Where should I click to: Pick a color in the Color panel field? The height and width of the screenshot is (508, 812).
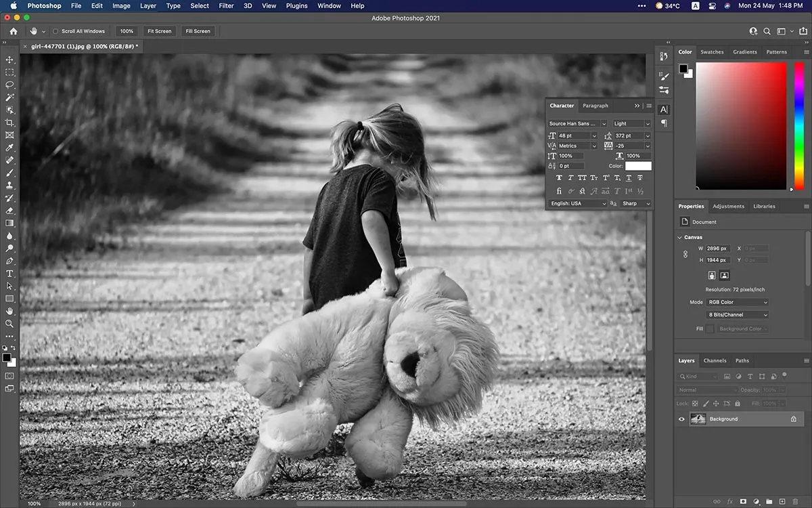point(741,126)
